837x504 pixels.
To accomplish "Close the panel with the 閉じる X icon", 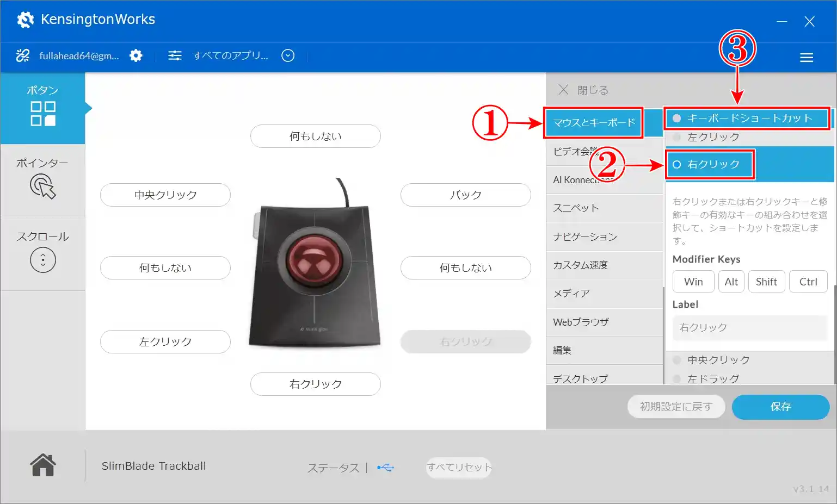I will (564, 90).
